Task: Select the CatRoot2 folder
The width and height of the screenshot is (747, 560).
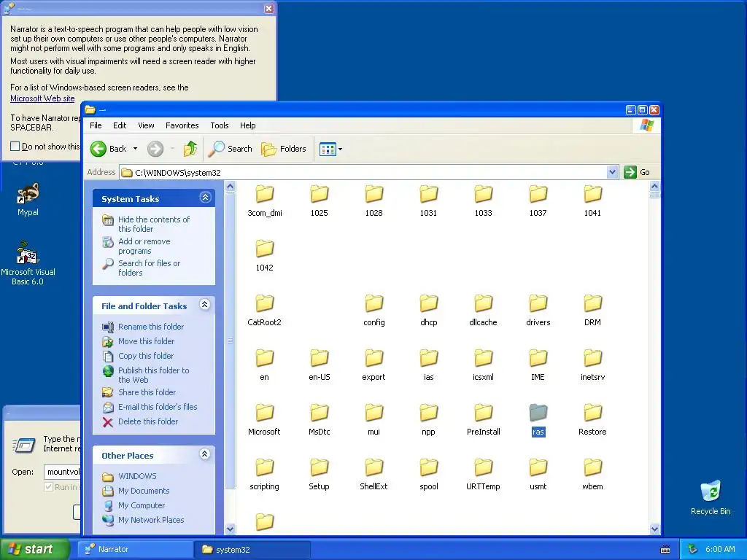Action: [264, 310]
